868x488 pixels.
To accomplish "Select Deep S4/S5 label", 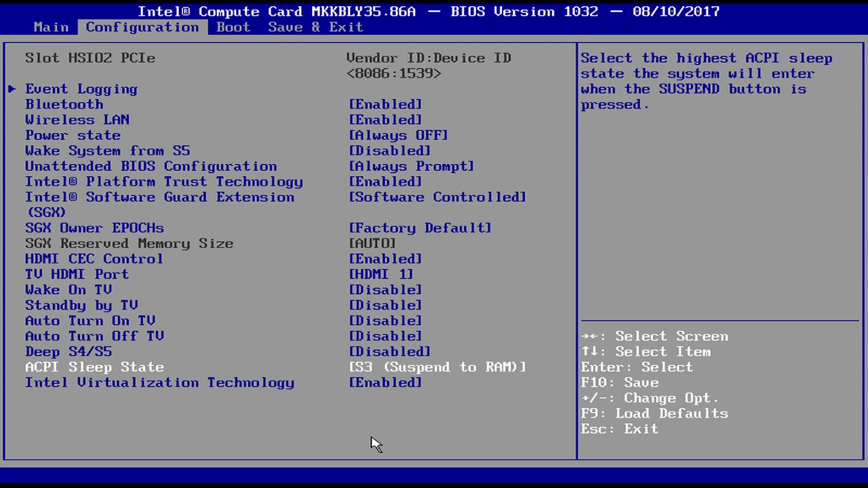I will click(x=68, y=352).
